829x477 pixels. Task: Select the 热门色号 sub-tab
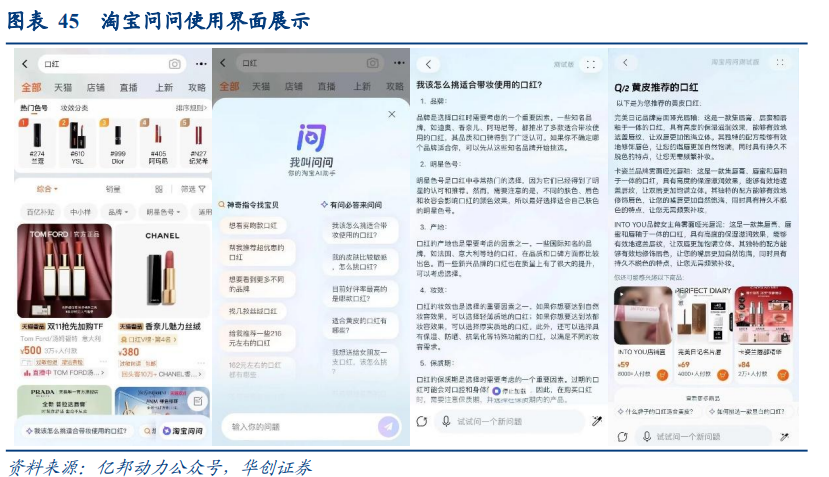tap(34, 108)
